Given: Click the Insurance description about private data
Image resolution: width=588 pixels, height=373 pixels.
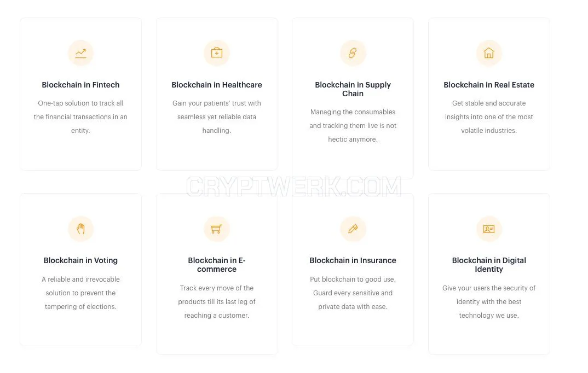Looking at the screenshot, I should click(353, 293).
